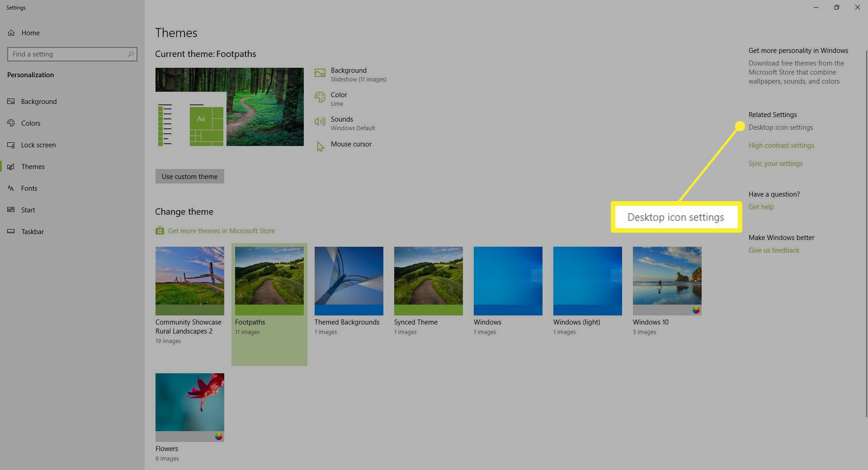The width and height of the screenshot is (868, 470).
Task: Select the Windows theme thumbnail
Action: coord(508,281)
